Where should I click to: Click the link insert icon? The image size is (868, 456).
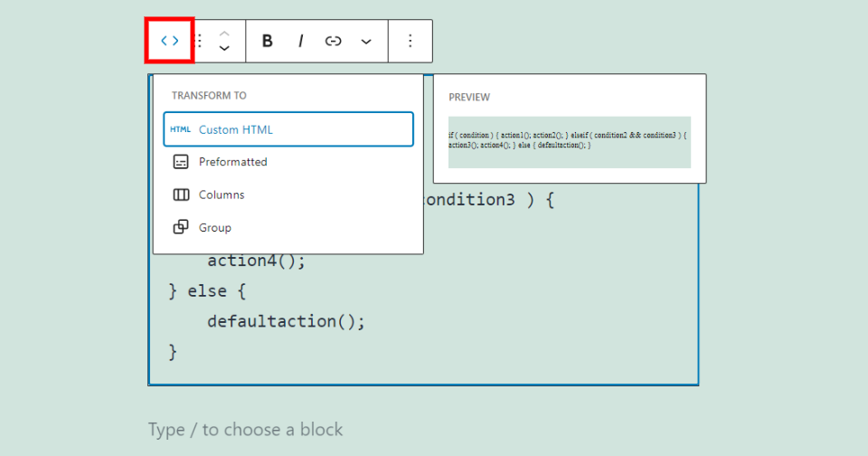coord(333,41)
